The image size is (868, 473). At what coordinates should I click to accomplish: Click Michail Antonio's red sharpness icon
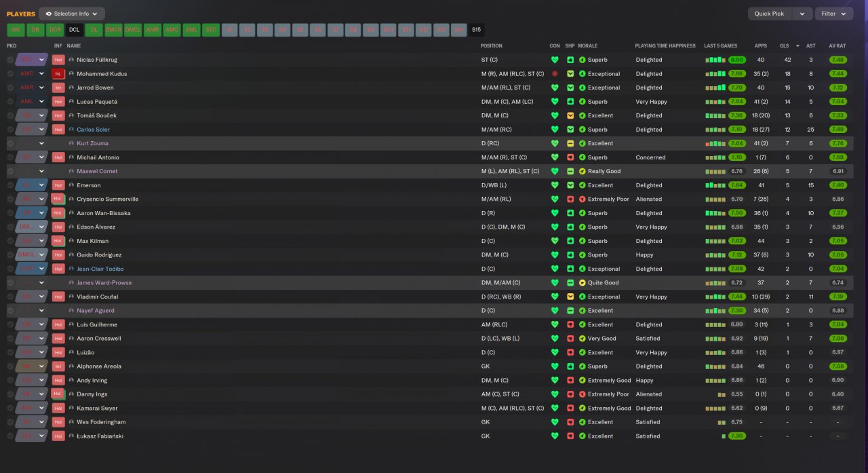570,157
